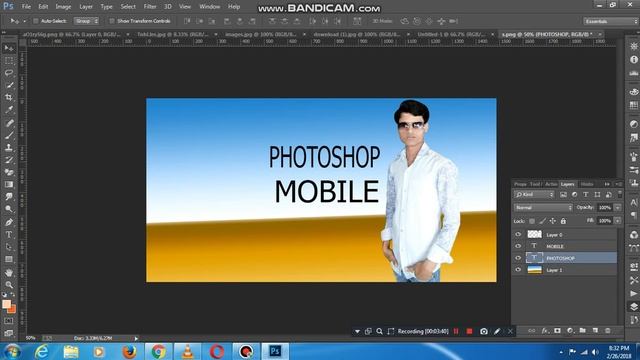Open Firefox from the taskbar
The height and width of the screenshot is (360, 640).
tap(129, 351)
